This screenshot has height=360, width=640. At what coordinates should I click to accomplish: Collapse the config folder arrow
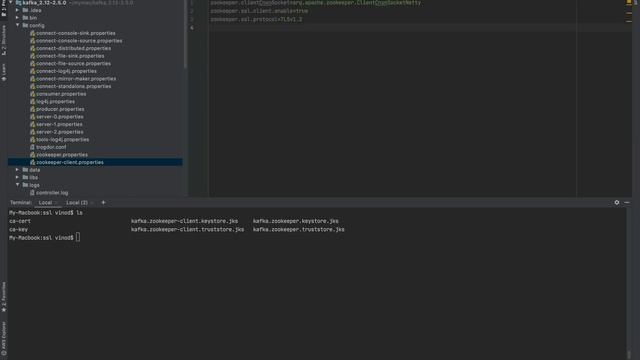click(17, 25)
